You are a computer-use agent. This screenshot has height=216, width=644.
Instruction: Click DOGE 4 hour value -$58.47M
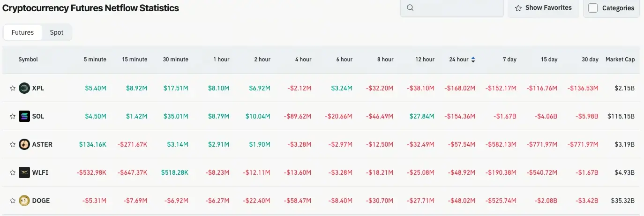pos(298,201)
